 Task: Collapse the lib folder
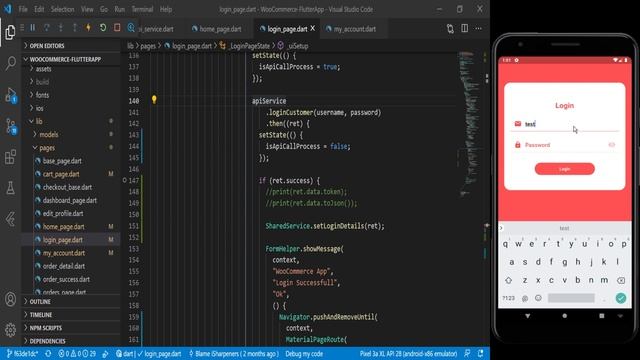click(x=39, y=121)
